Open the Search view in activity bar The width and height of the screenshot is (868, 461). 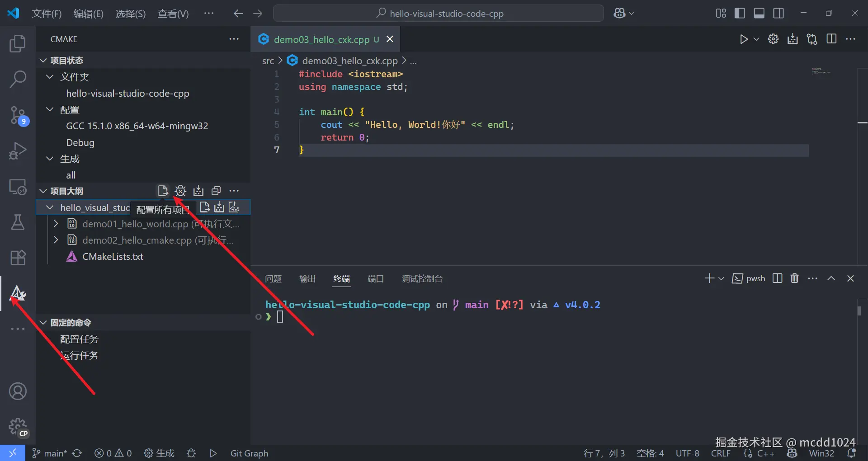pos(18,79)
